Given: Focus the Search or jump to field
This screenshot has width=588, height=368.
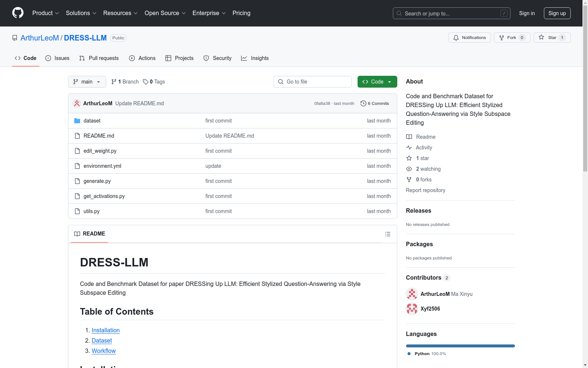Looking at the screenshot, I should pyautogui.click(x=452, y=13).
